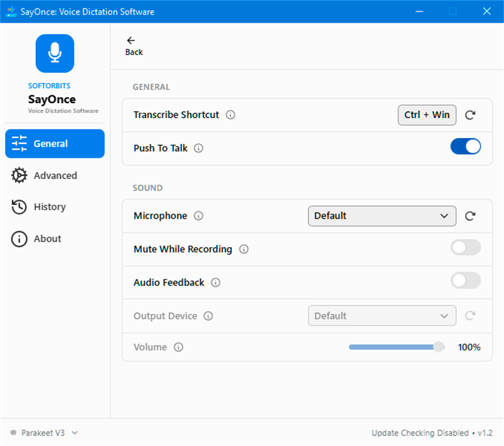Show info icon beside Volume

[x=179, y=347]
